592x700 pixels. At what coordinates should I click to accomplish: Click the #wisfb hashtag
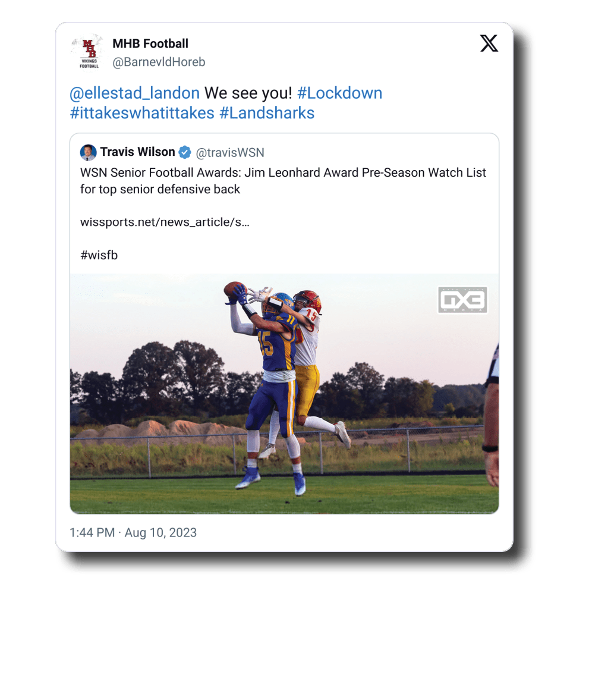pos(99,255)
